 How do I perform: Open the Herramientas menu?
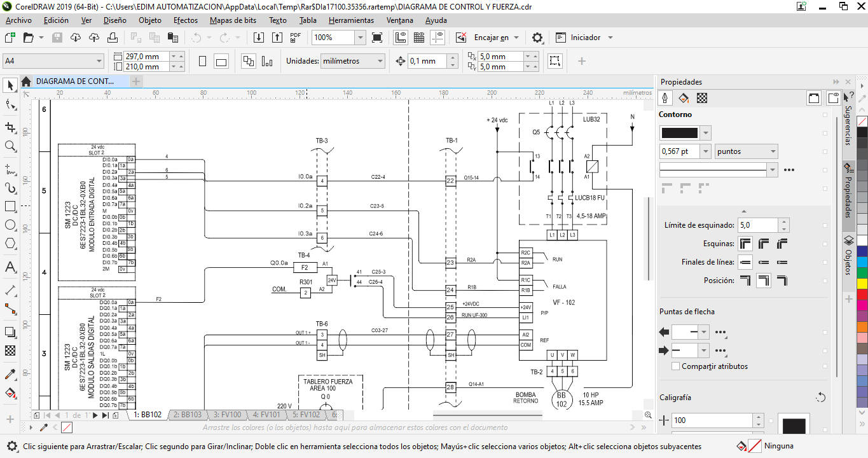(x=351, y=20)
